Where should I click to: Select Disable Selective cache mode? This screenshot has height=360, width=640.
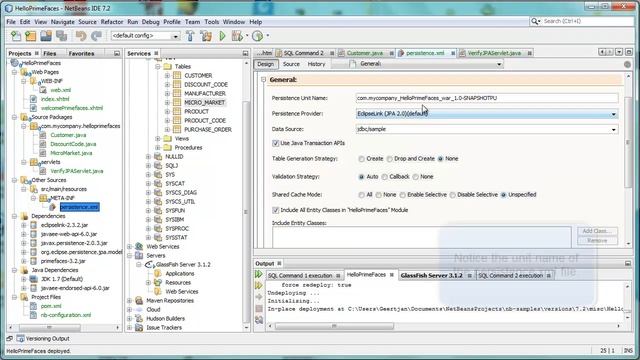pyautogui.click(x=452, y=195)
